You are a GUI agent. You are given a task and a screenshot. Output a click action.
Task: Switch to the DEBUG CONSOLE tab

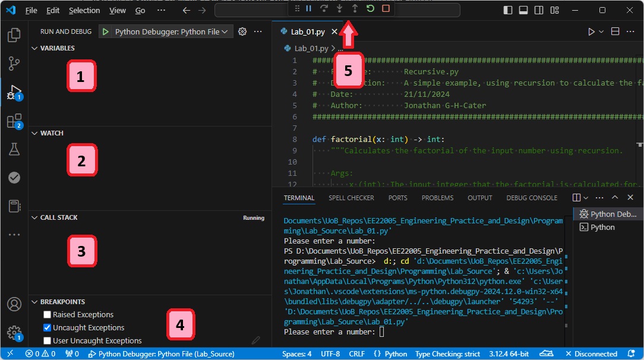[532, 198]
